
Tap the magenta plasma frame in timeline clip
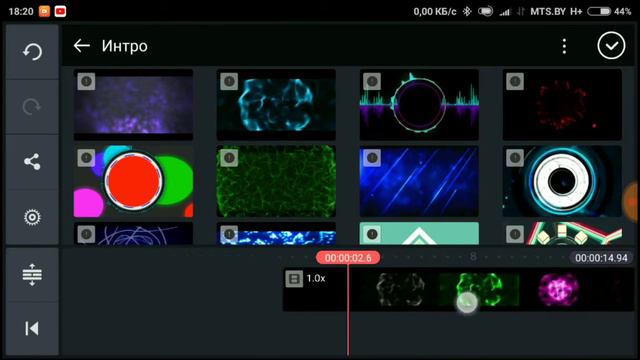pos(559,290)
